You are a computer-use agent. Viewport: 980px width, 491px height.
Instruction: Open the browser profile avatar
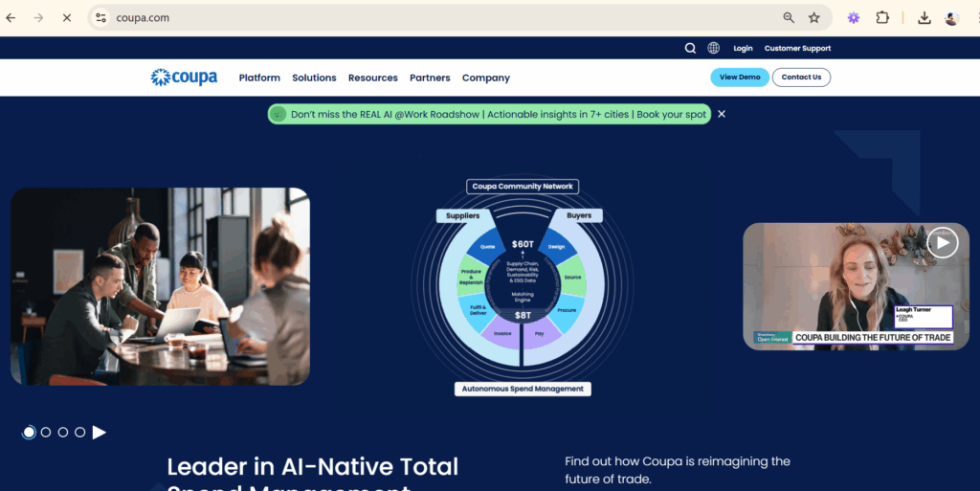click(951, 18)
